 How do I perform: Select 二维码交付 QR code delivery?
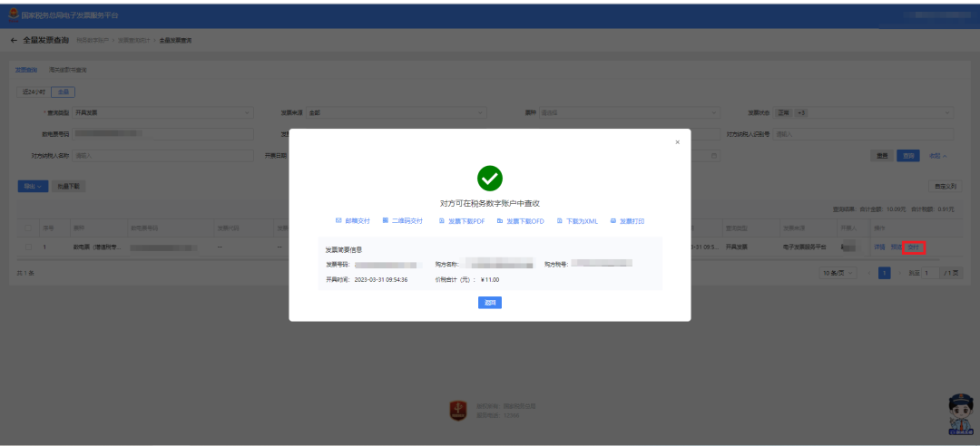tap(403, 221)
